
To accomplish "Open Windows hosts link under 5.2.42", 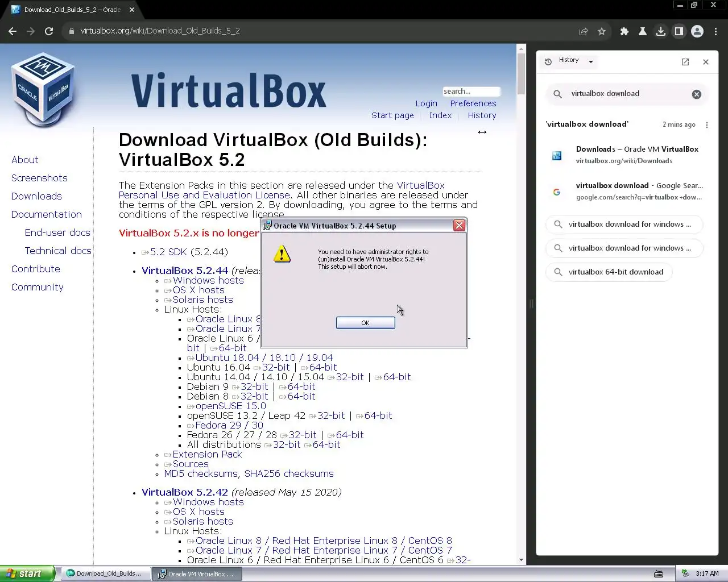I will [208, 502].
